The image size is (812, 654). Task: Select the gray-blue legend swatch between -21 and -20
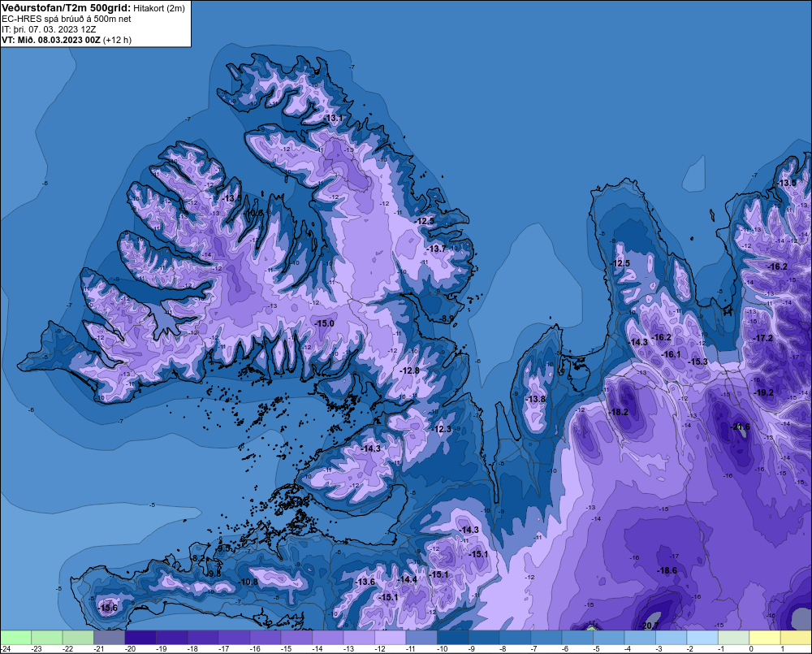click(x=110, y=638)
